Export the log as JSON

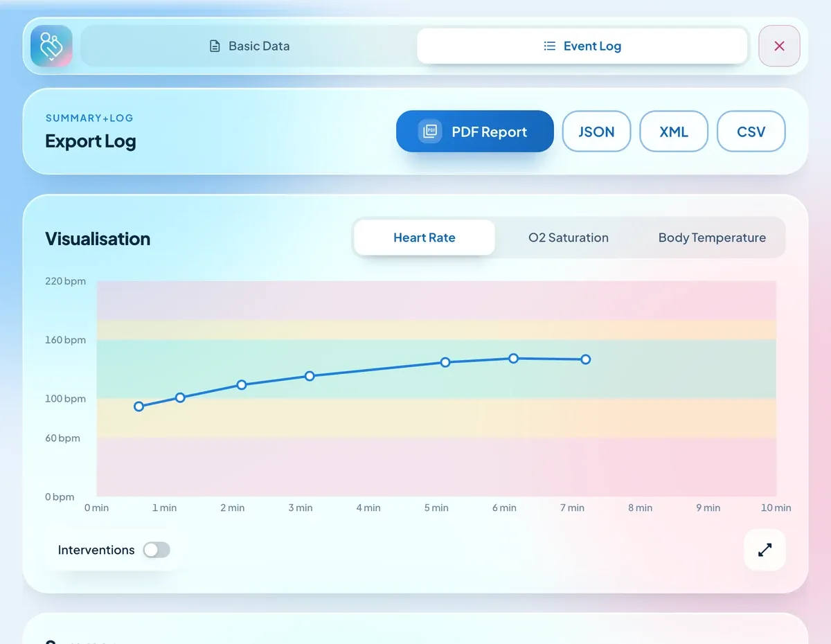[596, 132]
